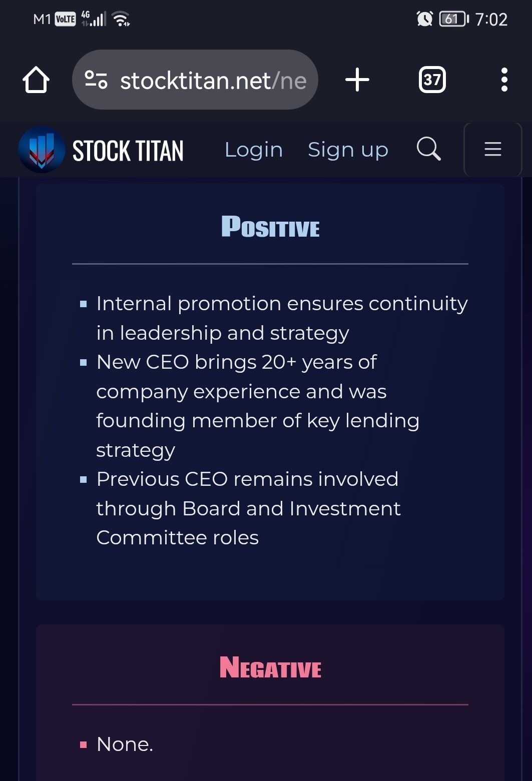This screenshot has height=781, width=532.
Task: Click the Sign up link
Action: click(x=348, y=150)
